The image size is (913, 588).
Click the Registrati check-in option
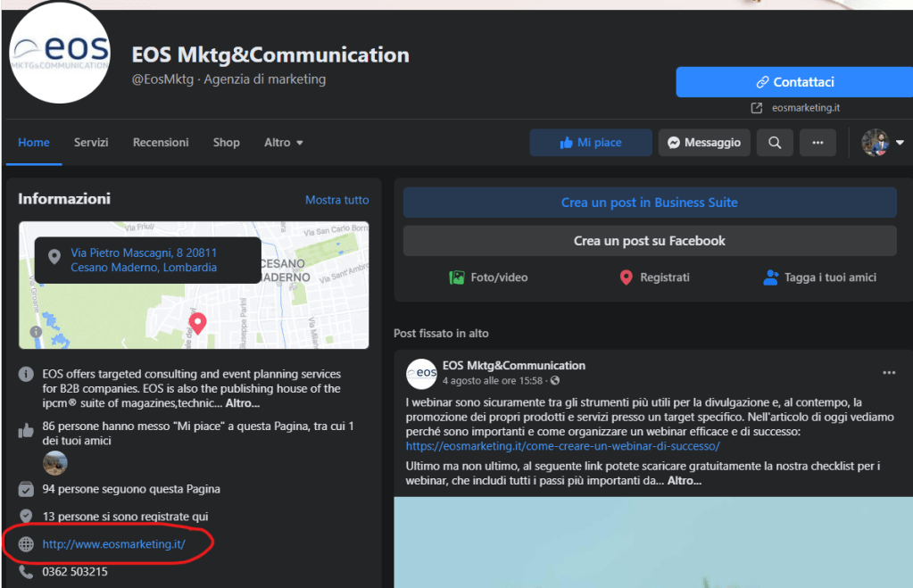[654, 277]
